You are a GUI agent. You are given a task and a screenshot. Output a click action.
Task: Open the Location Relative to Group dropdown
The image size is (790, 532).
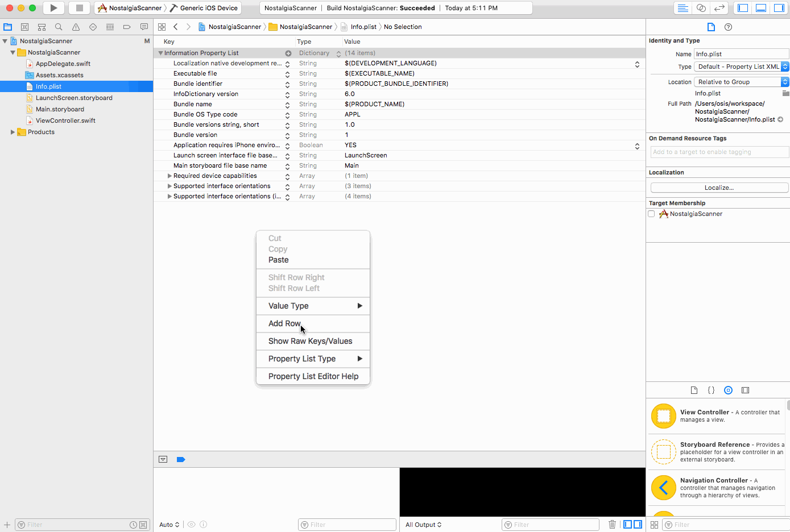742,82
